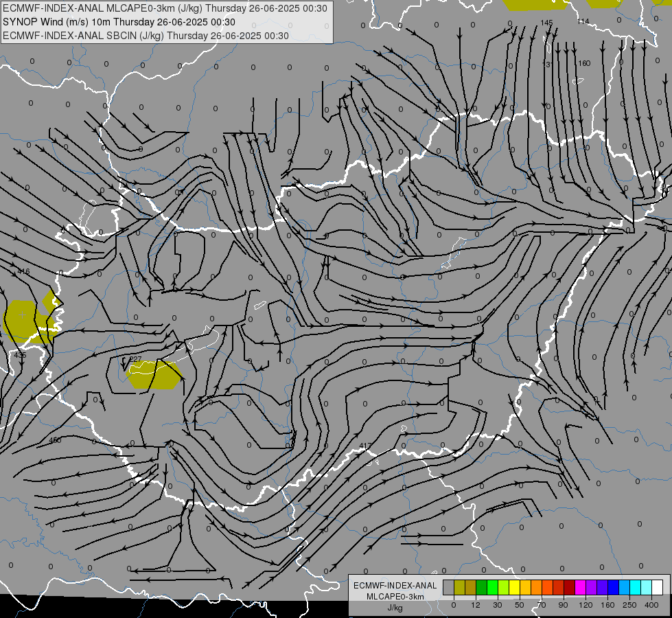Click the station value 227 near the lake
Image resolution: width=672 pixels, height=618 pixels.
(135, 359)
